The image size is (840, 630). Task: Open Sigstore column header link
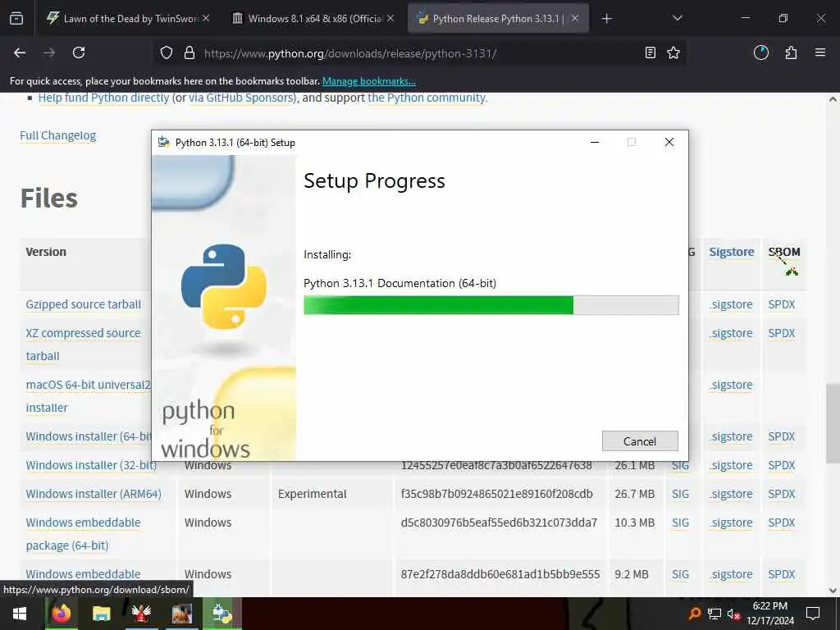731,252
